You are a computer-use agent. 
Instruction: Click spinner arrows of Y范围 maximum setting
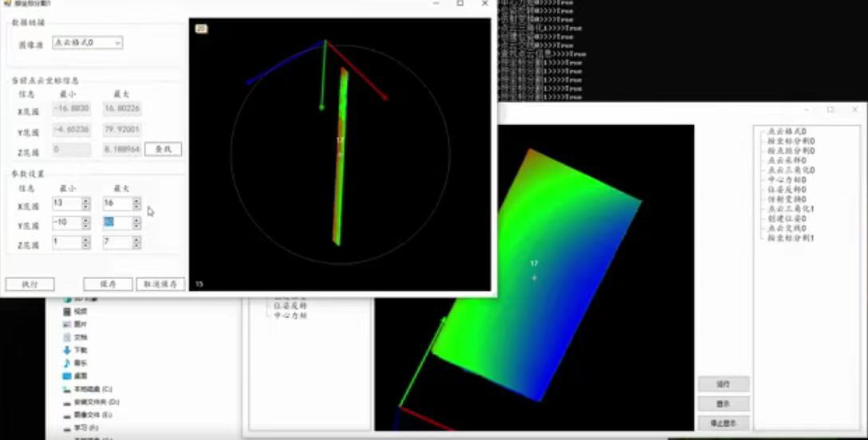point(136,222)
